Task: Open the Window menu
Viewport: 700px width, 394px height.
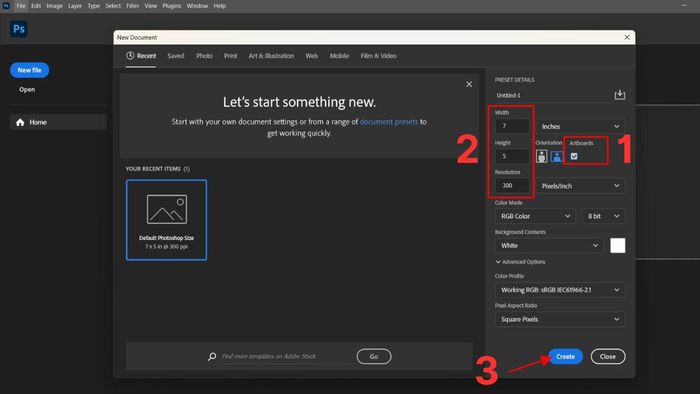Action: (x=197, y=6)
